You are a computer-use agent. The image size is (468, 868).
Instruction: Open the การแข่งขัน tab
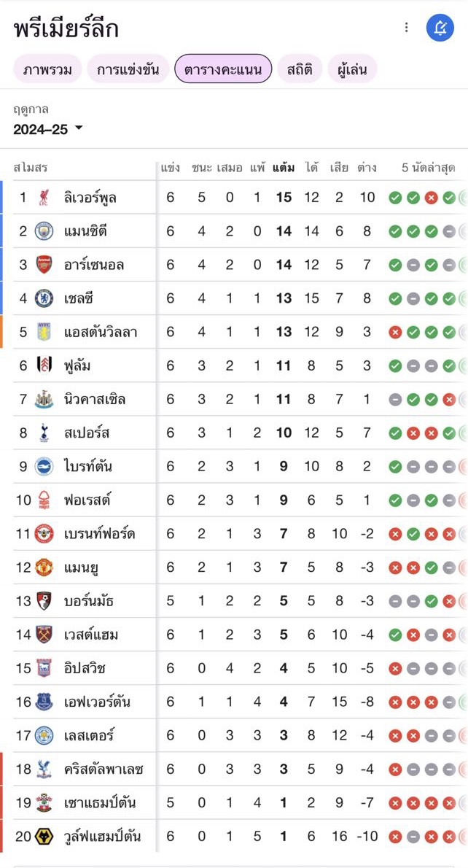tap(128, 70)
